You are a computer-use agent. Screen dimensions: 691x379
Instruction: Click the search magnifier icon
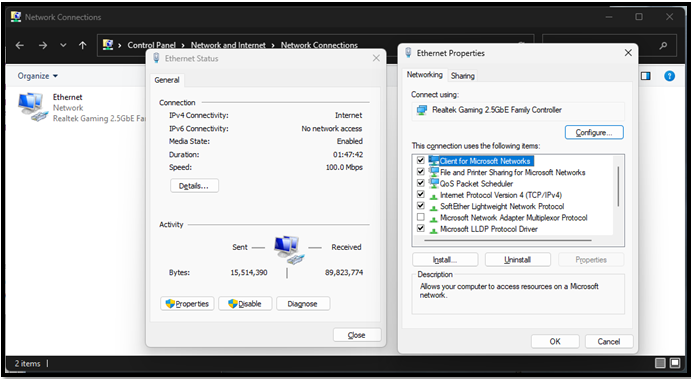point(663,45)
